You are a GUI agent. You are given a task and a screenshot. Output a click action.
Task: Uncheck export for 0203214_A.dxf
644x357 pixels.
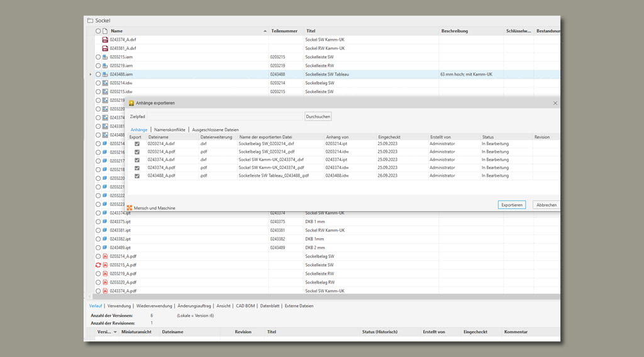[137, 144]
